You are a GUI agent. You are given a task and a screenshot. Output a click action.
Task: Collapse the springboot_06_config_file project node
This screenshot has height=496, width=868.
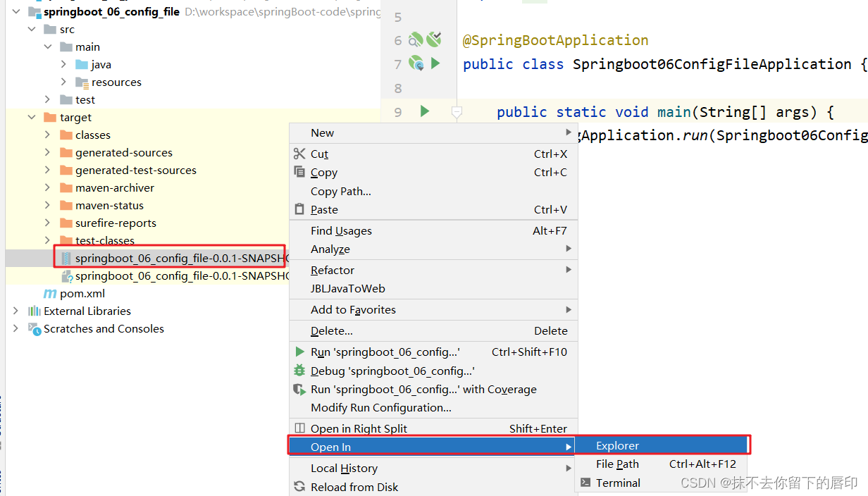click(x=15, y=12)
